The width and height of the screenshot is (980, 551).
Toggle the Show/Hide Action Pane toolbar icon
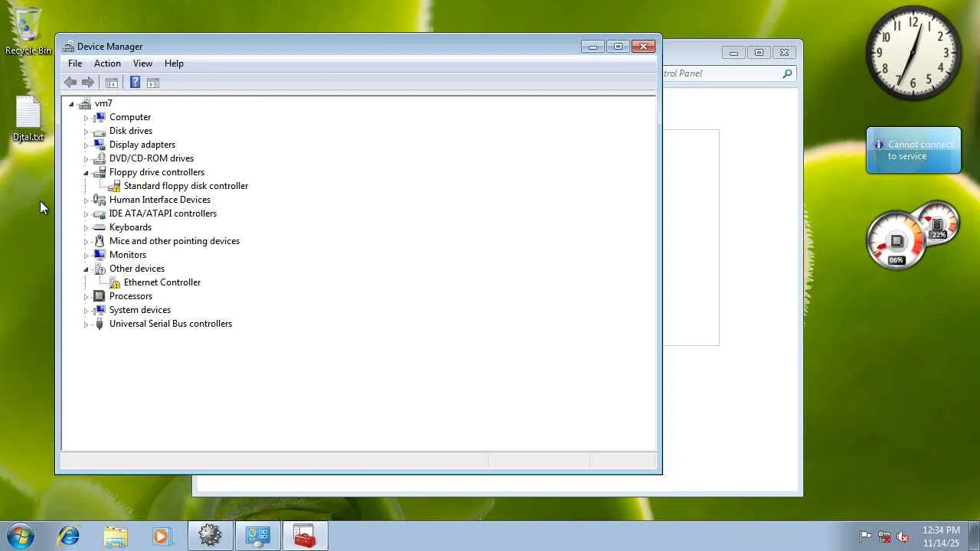point(153,83)
